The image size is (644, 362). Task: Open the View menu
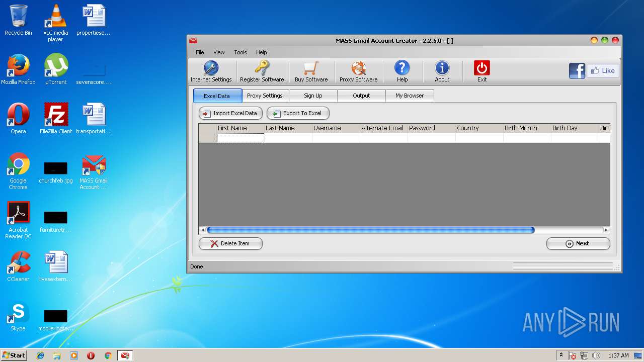tap(219, 52)
